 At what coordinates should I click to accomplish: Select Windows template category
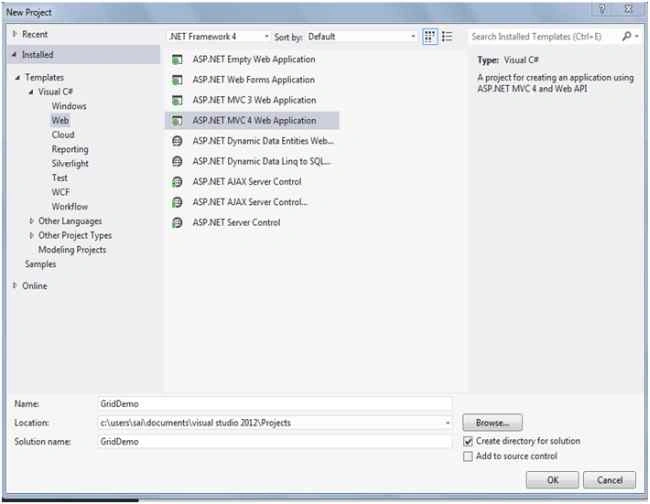click(69, 106)
